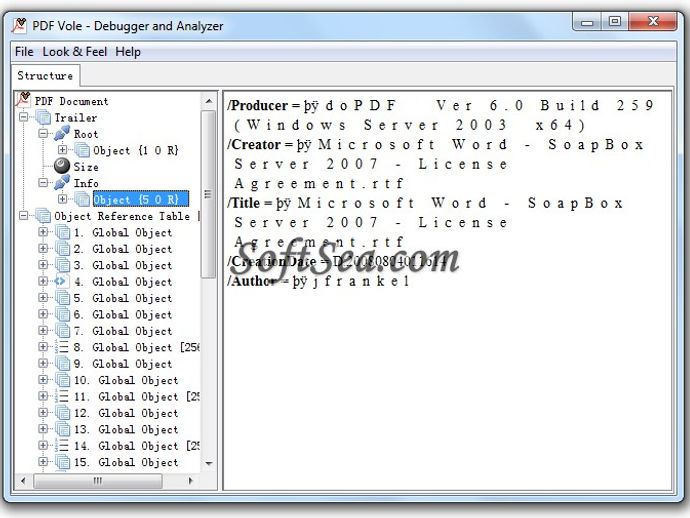Click the /Creator entry text
The image size is (690, 518).
click(436, 163)
